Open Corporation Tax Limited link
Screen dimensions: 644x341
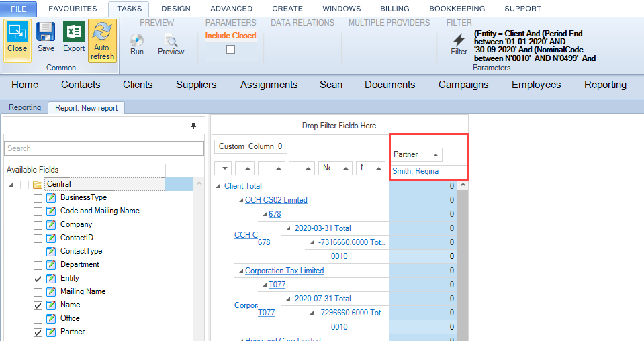coord(284,271)
